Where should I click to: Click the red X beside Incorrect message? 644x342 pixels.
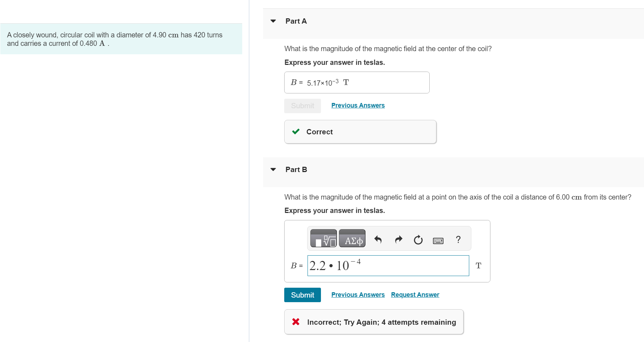tap(296, 322)
